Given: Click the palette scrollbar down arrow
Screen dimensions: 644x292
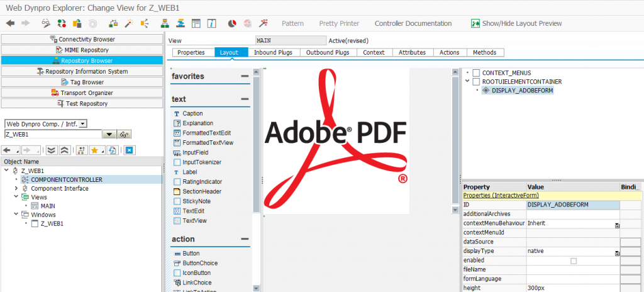Looking at the screenshot, I should point(256,288).
